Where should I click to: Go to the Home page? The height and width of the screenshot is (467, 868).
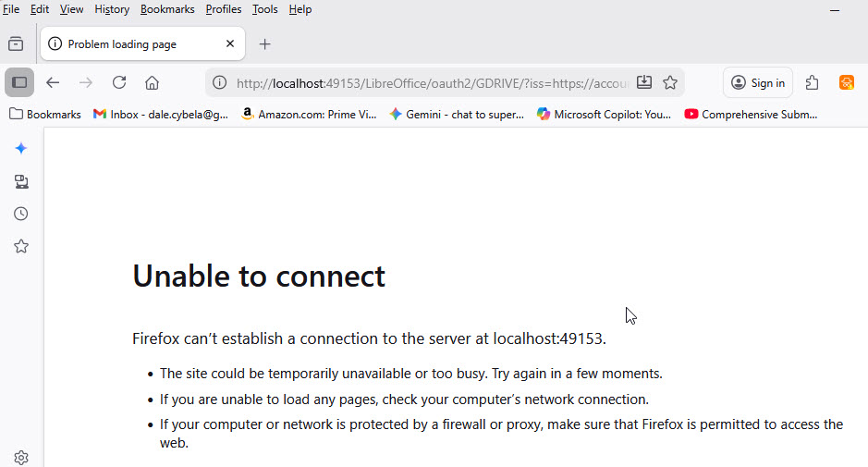[153, 82]
